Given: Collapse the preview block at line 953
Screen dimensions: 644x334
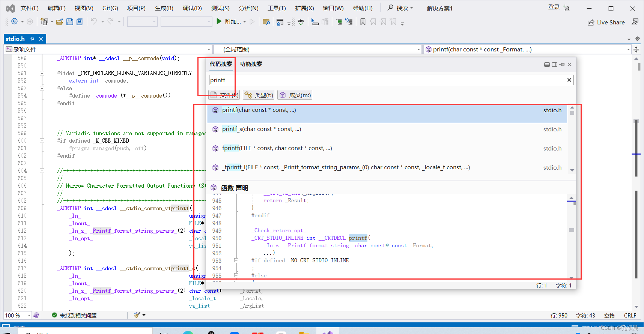Looking at the screenshot, I should [x=236, y=260].
